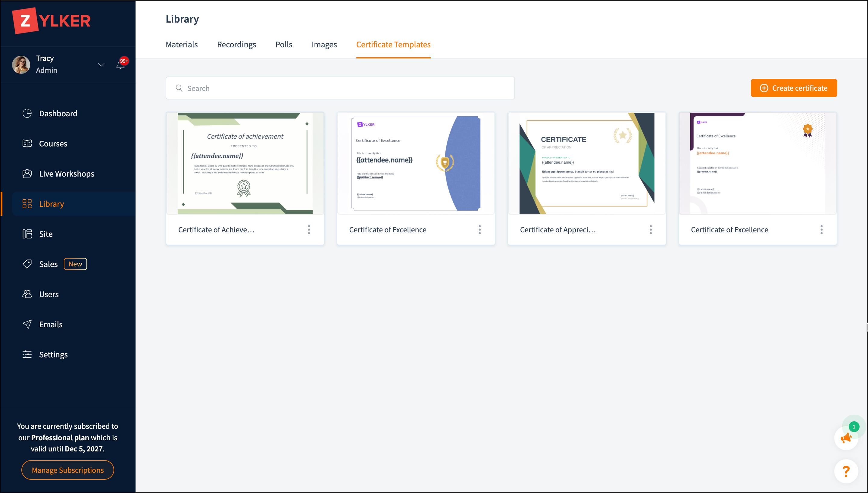Navigate to Users page

49,294
